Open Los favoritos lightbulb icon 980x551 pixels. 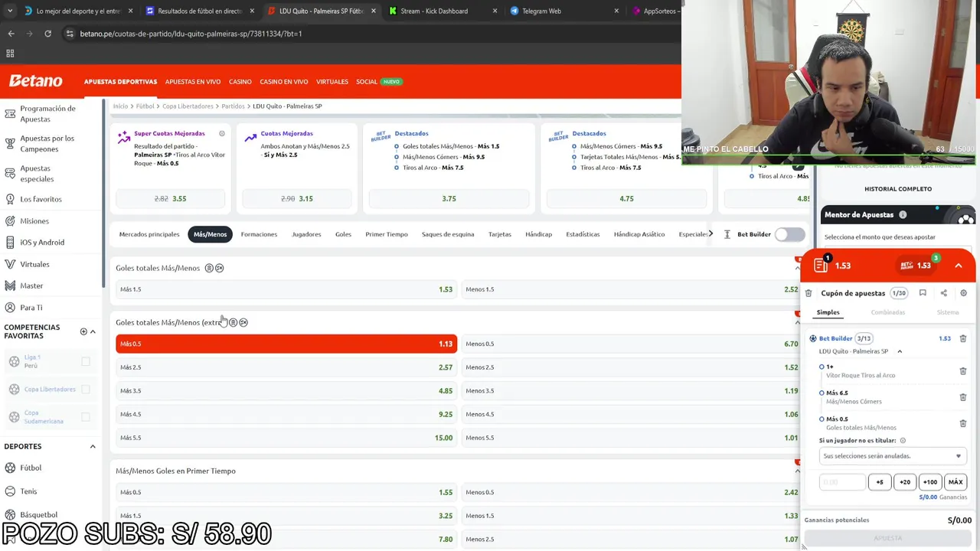click(x=10, y=199)
